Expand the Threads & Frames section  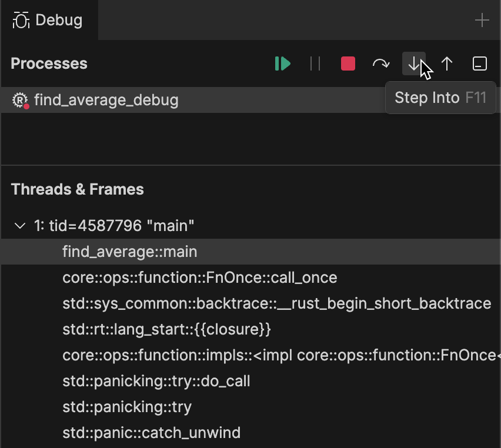(76, 189)
